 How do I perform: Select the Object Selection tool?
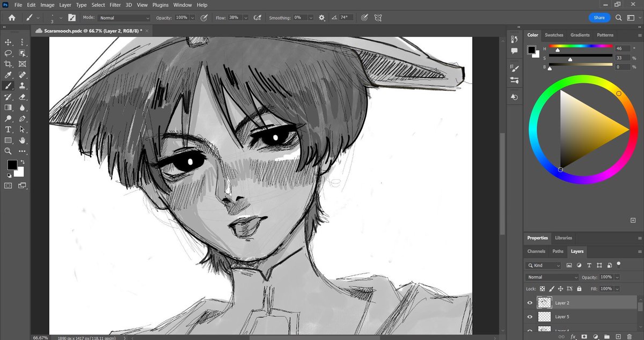tap(23, 53)
